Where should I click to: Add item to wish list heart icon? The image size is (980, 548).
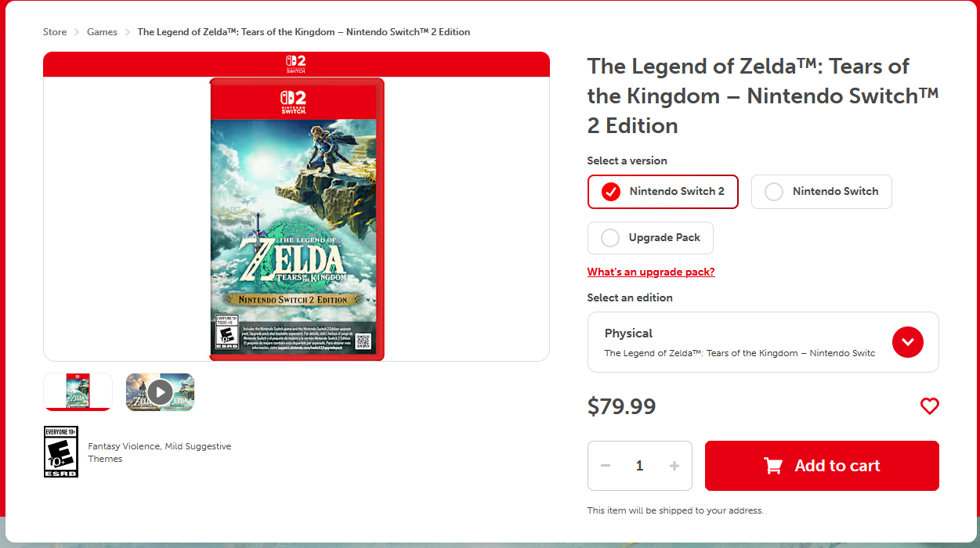tap(929, 406)
